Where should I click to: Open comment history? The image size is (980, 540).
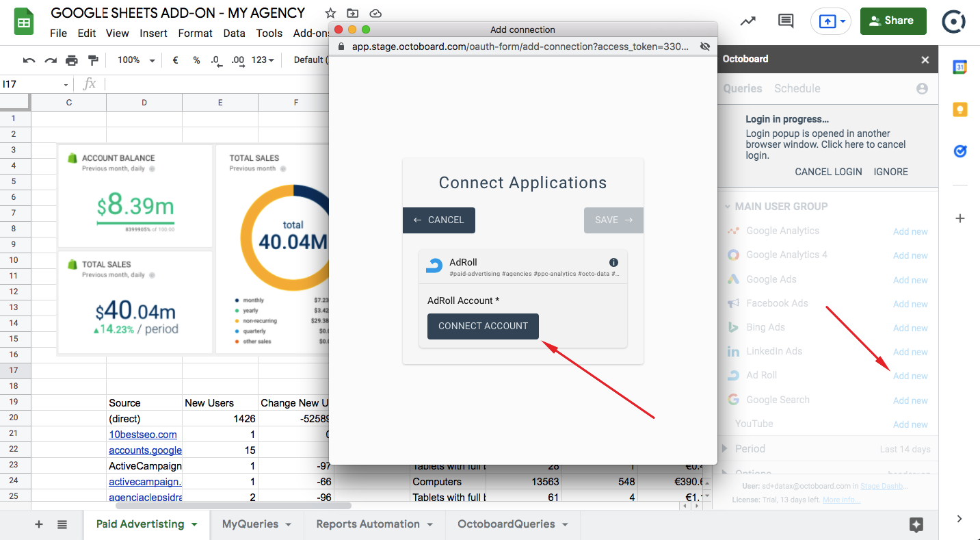(786, 21)
